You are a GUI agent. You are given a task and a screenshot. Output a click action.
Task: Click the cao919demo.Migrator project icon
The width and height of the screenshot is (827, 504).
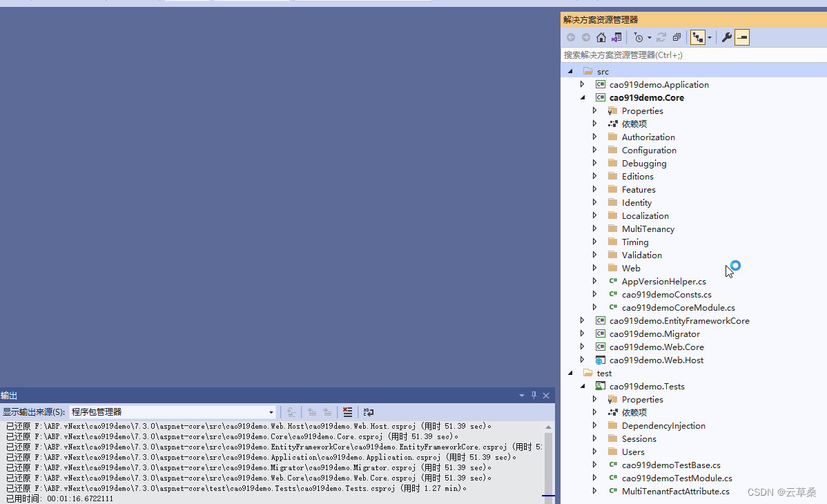click(600, 333)
